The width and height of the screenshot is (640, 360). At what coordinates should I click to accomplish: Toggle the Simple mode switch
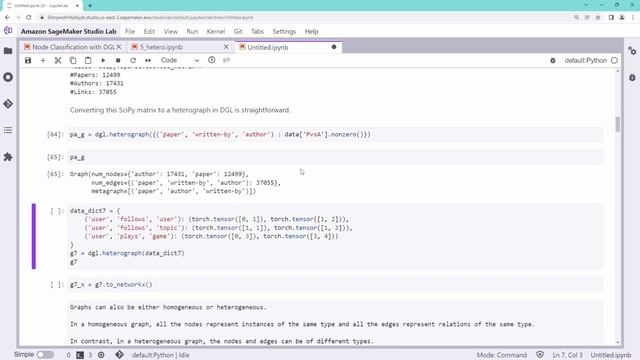(45, 355)
